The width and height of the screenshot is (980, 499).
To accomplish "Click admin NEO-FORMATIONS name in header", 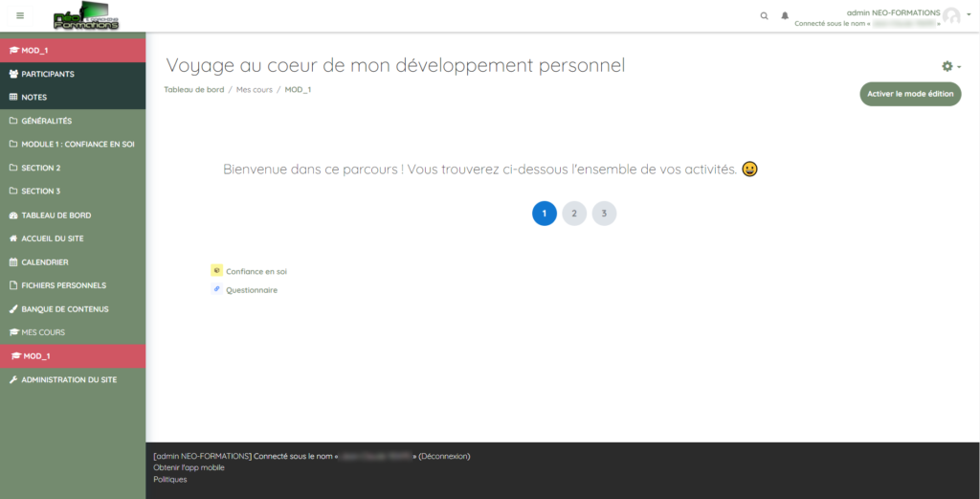I will pos(893,12).
